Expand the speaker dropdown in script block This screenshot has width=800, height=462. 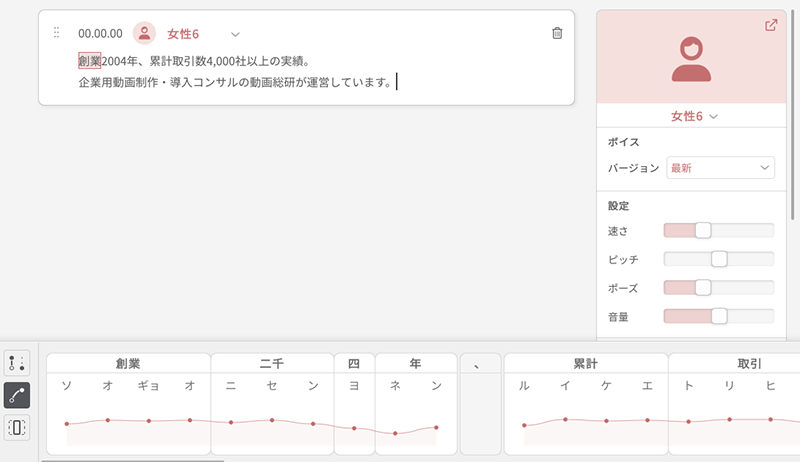click(235, 34)
